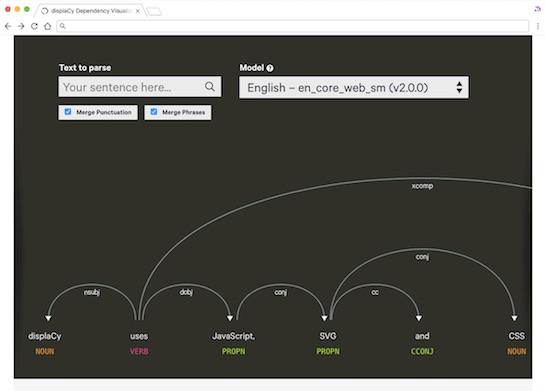The height and width of the screenshot is (391, 545).
Task: Click the 'Model' label
Action: [x=252, y=68]
